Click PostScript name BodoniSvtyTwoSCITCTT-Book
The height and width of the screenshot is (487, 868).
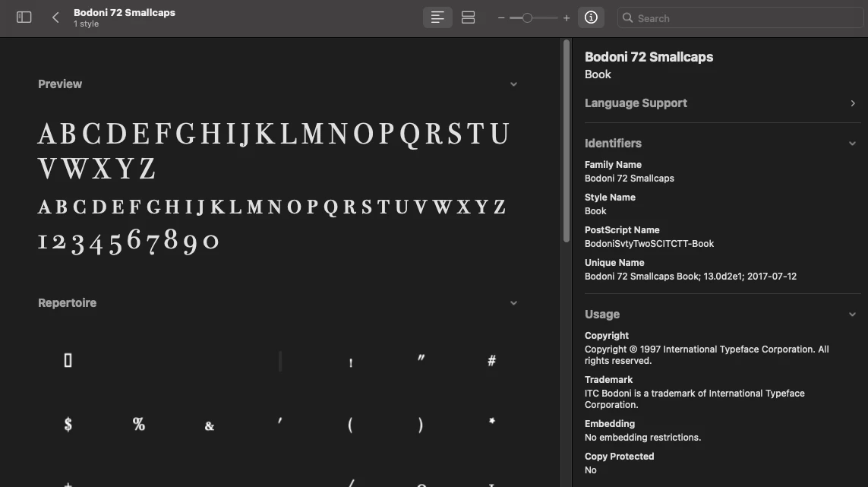649,244
